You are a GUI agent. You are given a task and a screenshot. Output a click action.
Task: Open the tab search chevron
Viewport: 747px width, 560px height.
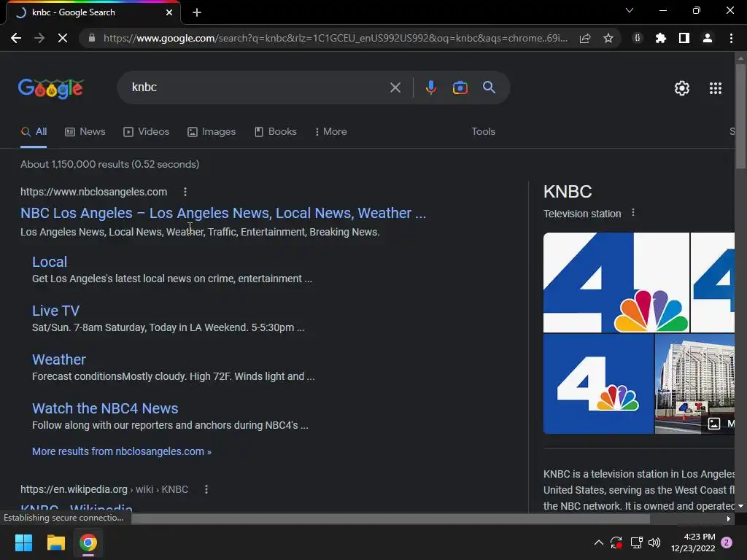pos(630,10)
